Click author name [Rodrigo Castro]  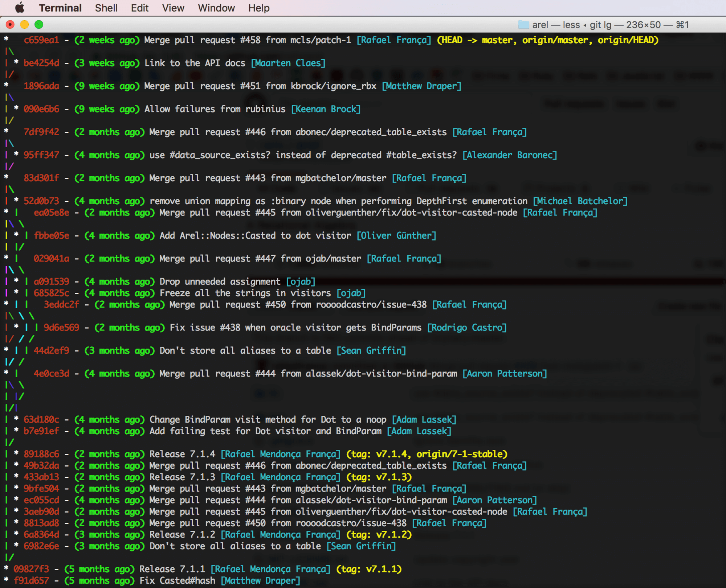(467, 328)
